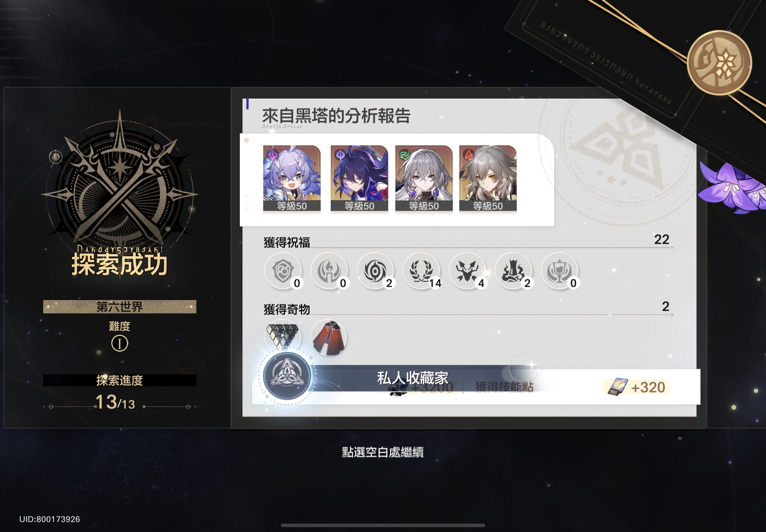Click the +320 skill point reward
Screen dimensions: 766x532
[636, 387]
